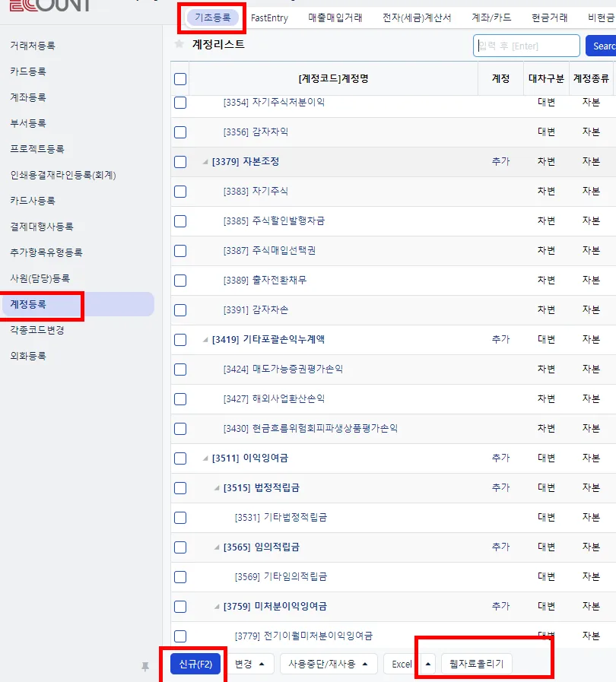
Task: Click the account search input field
Action: click(x=526, y=46)
